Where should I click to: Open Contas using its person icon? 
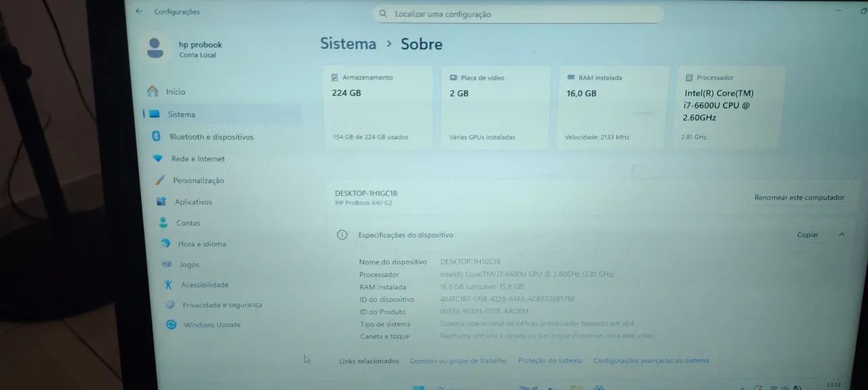(163, 222)
